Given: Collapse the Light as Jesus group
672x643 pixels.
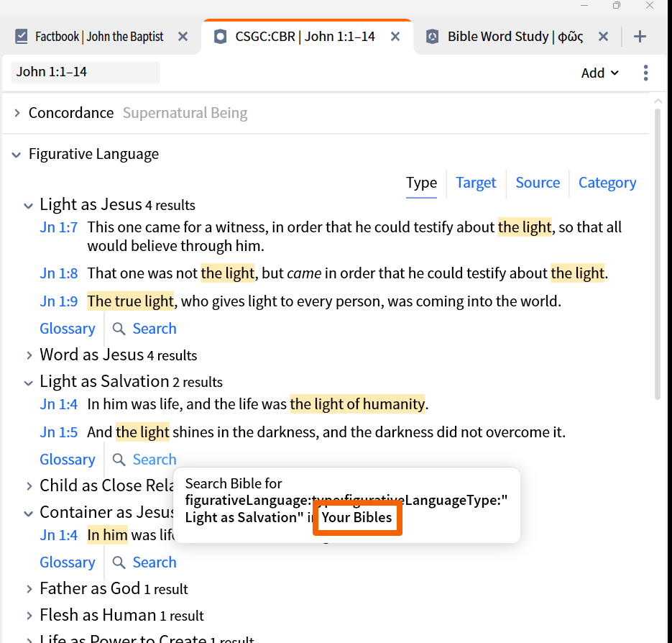Looking at the screenshot, I should (x=28, y=206).
